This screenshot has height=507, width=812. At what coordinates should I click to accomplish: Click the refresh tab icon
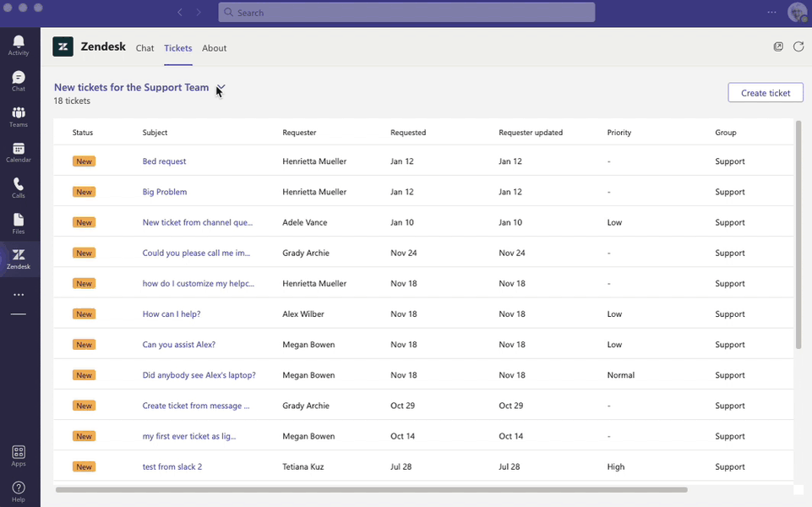click(x=798, y=46)
